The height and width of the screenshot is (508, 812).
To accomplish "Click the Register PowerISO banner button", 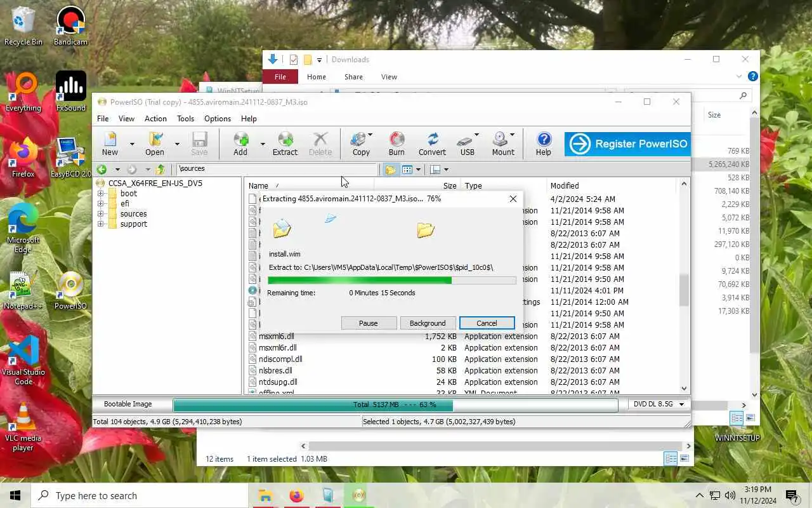I will (627, 144).
